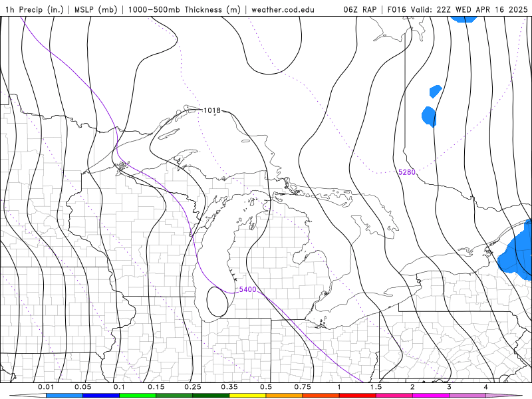Click the 0.15 legend tick label
Image resolution: width=532 pixels, height=399 pixels.
(156, 387)
